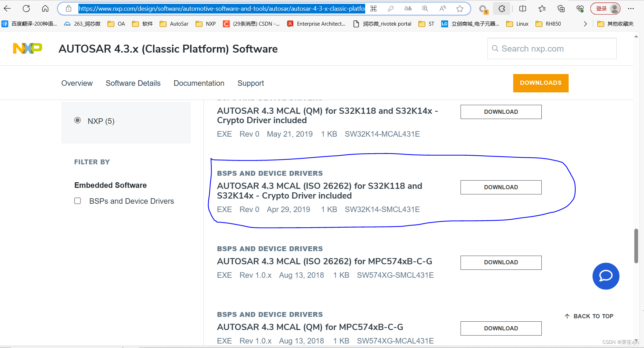Open the 立创商城 bookmark
This screenshot has height=348, width=644.
(470, 24)
